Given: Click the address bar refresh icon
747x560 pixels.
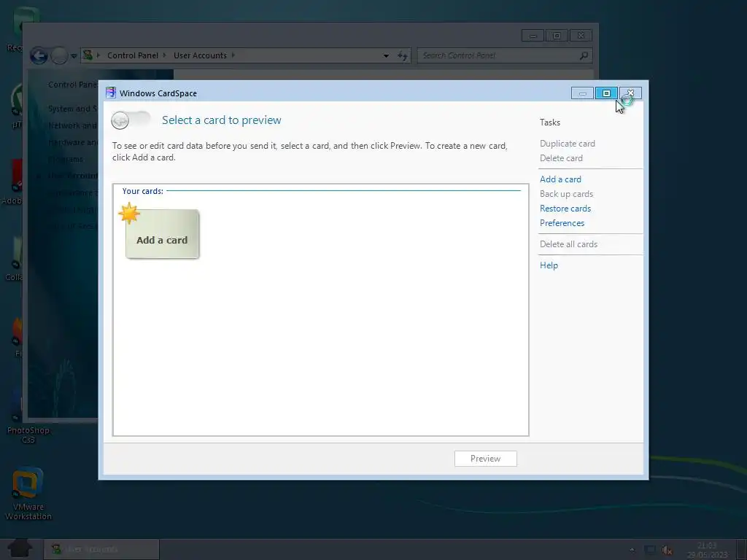Looking at the screenshot, I should 403,55.
